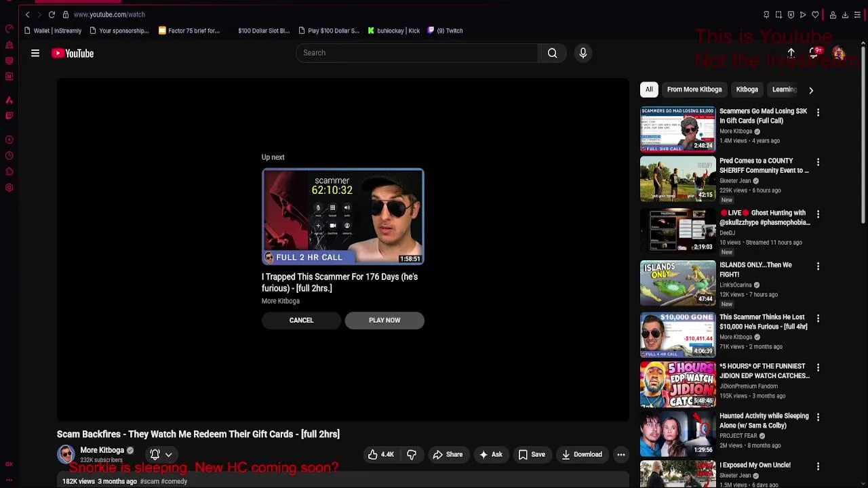Screen dimensions: 868x488
Task: Go to the YouTube home logo
Action: 73,53
